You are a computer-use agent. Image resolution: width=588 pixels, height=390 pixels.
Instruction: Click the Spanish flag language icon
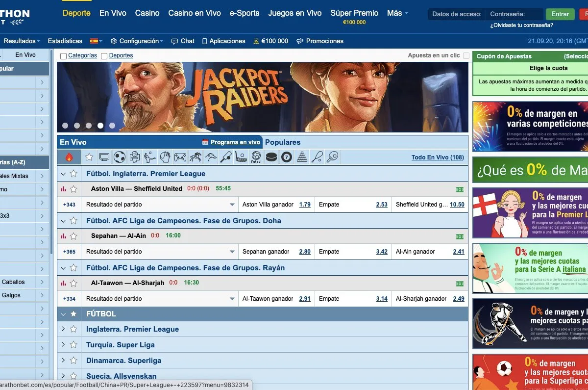coord(94,41)
